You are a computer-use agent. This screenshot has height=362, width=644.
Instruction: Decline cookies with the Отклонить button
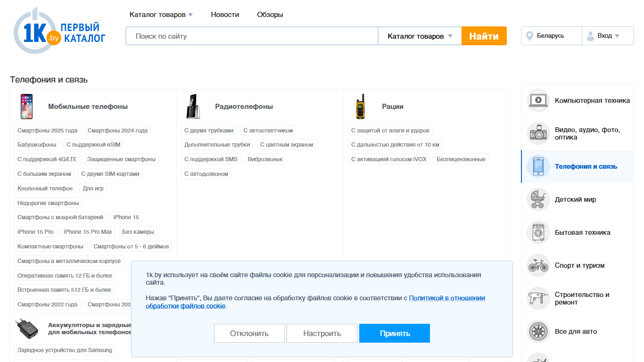click(x=249, y=333)
